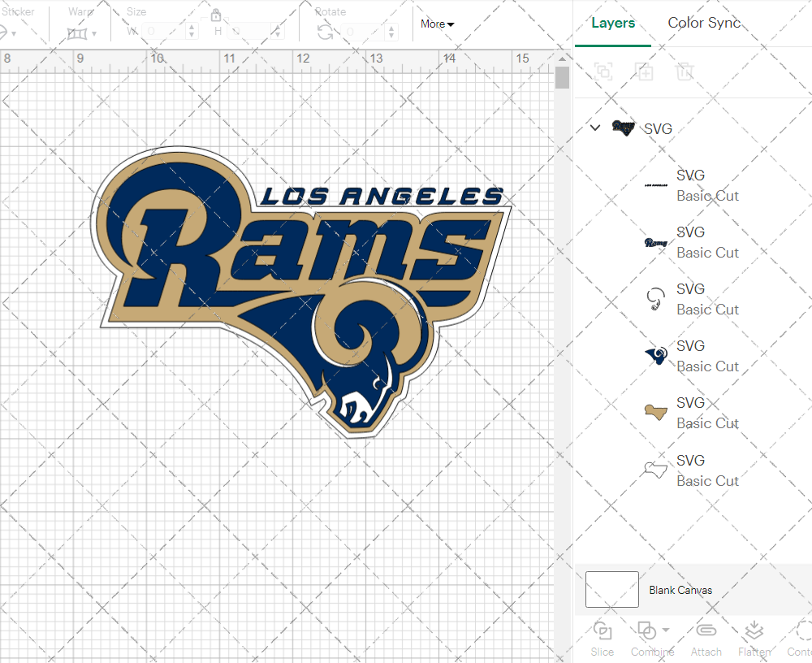Screen dimensions: 812x663
Task: Collapse the SVG group layer
Action: tap(595, 128)
